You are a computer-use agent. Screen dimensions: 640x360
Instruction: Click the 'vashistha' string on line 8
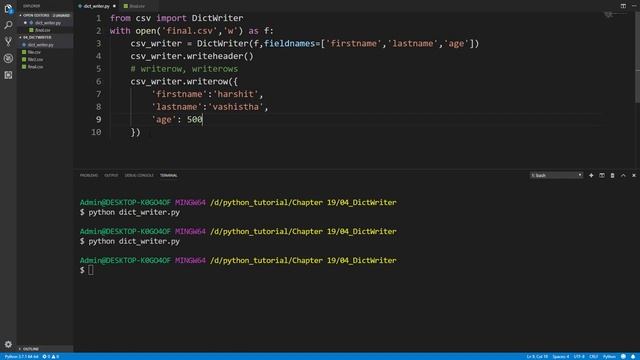pyautogui.click(x=236, y=107)
